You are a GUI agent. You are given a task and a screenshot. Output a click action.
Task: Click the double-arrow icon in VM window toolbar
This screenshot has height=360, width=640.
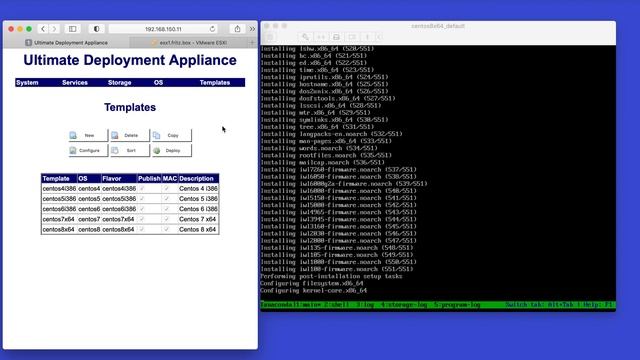(321, 37)
